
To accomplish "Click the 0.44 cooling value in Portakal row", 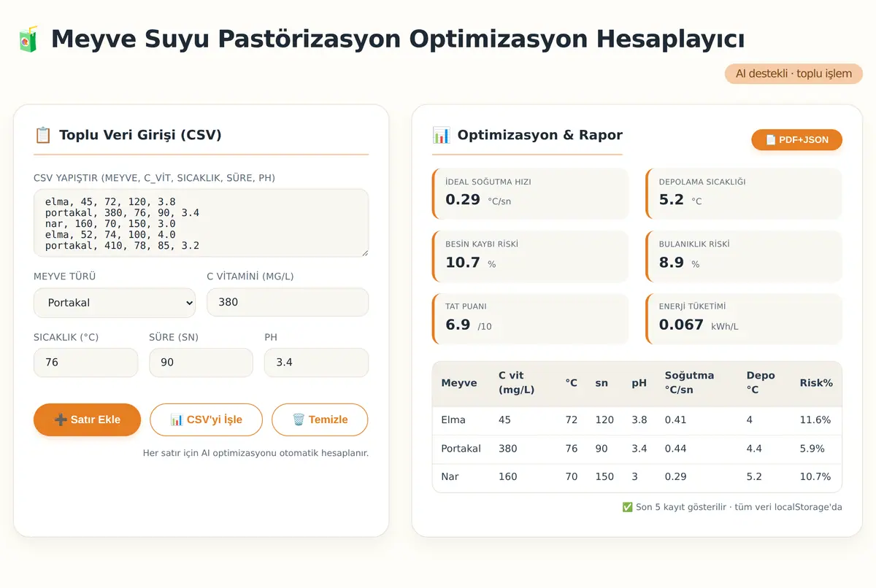I will pos(675,449).
